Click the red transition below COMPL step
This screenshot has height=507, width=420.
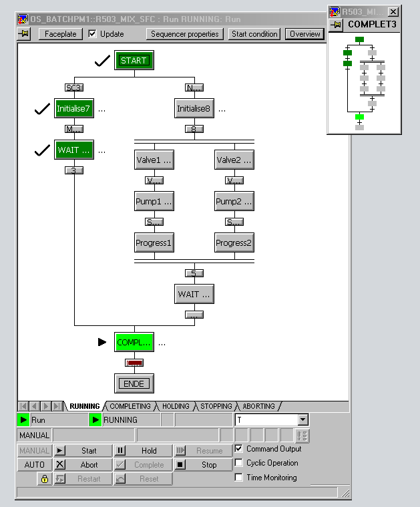coord(134,363)
